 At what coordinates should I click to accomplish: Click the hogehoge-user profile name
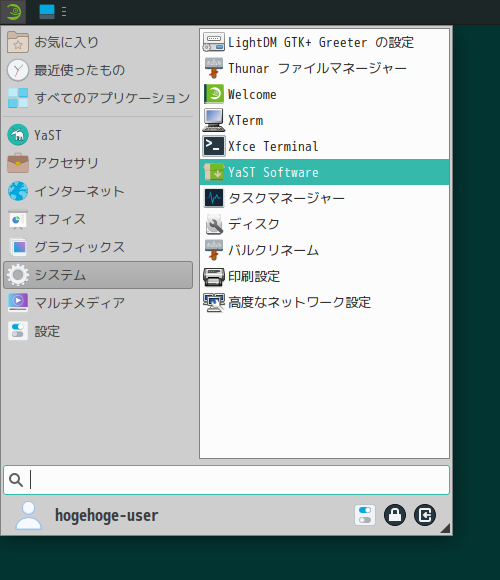107,515
